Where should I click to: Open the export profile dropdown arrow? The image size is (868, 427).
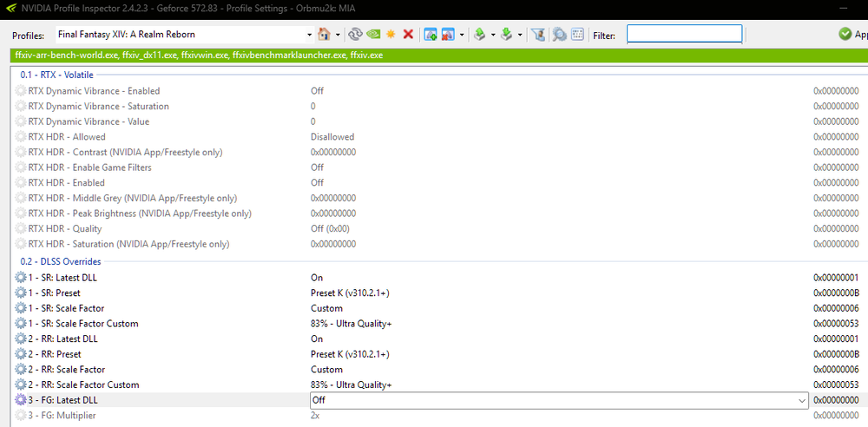click(x=493, y=35)
